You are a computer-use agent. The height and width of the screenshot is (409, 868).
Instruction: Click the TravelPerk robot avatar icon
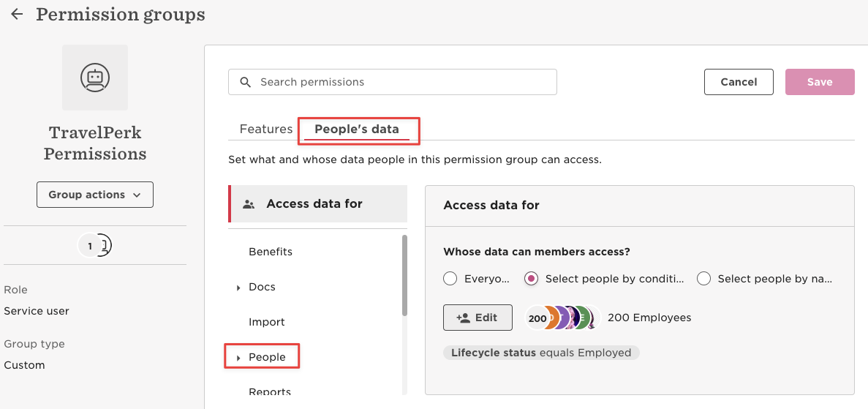pos(94,78)
